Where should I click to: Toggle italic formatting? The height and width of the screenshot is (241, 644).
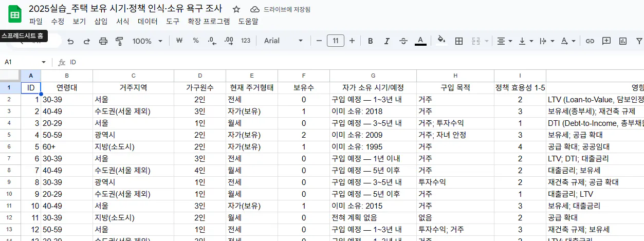[x=387, y=41]
